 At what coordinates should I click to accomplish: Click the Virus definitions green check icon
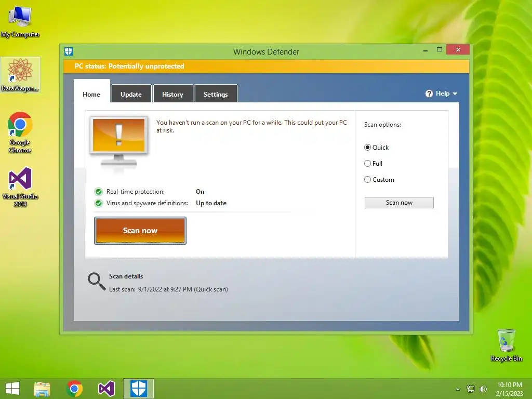click(98, 203)
